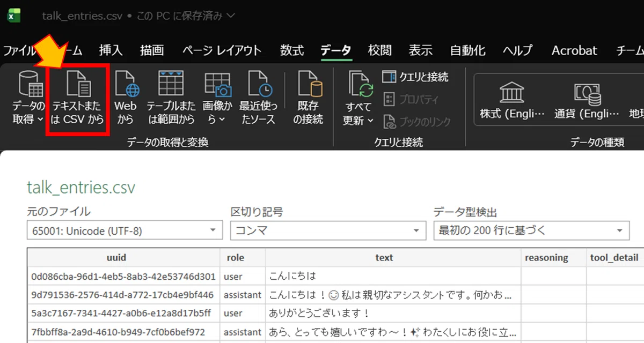Click the talk_entries.csv name in title bar
644x343 pixels.
tap(82, 16)
